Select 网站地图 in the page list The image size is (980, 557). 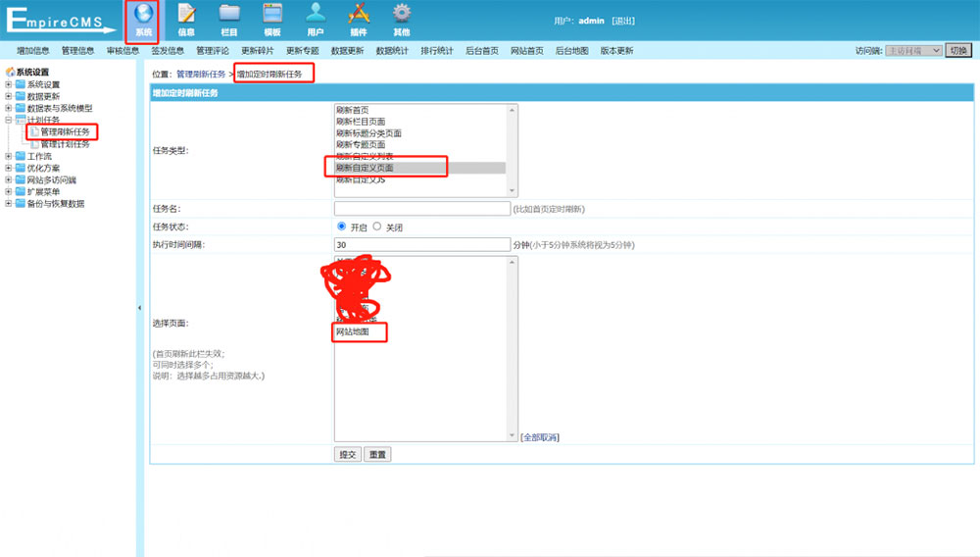[420, 332]
